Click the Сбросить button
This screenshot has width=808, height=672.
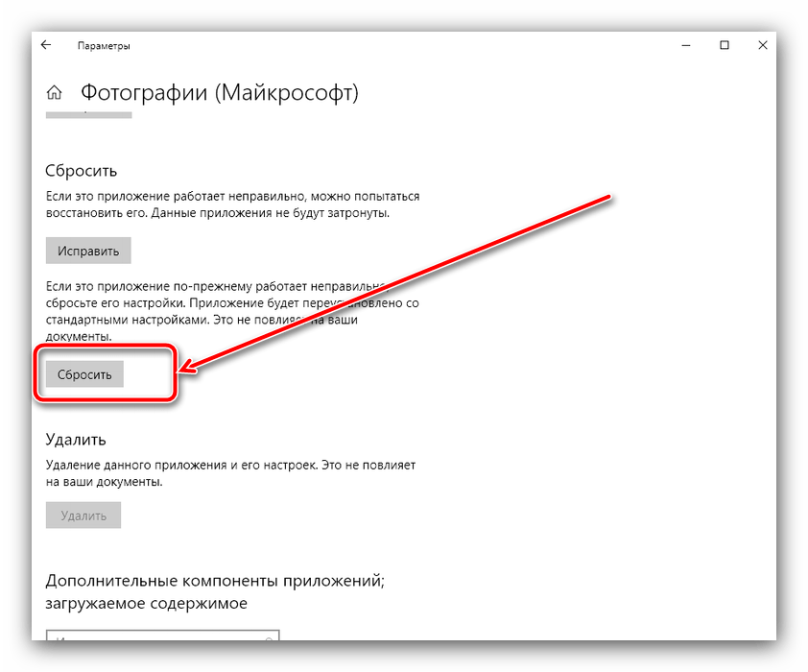[84, 374]
